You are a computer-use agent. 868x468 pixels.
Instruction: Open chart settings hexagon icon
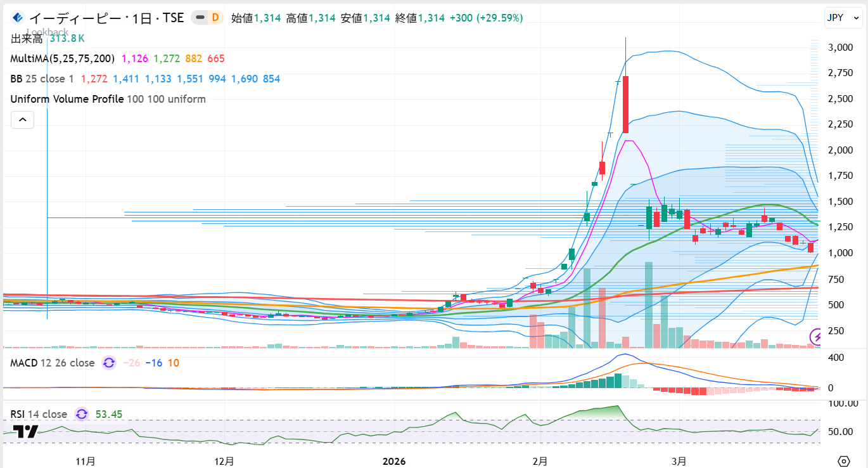(x=843, y=460)
